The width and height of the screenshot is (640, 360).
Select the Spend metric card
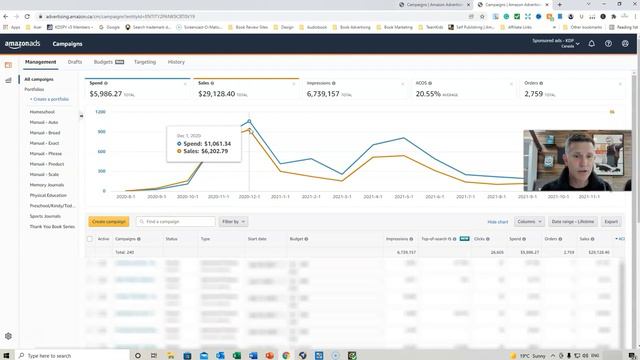coord(137,89)
